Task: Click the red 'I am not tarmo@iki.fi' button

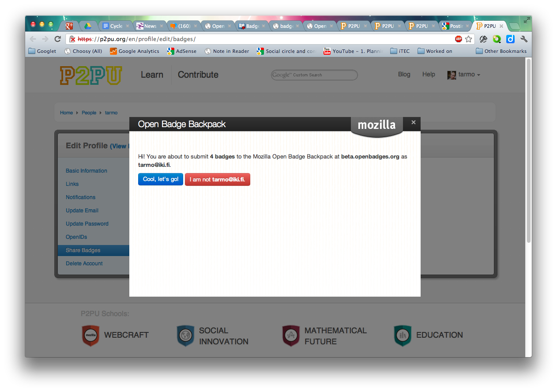Action: [x=218, y=180]
